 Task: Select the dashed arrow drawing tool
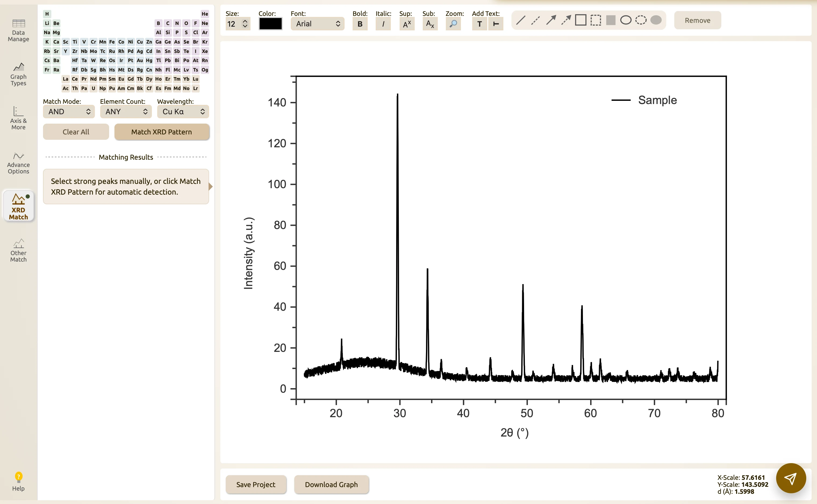pyautogui.click(x=565, y=20)
